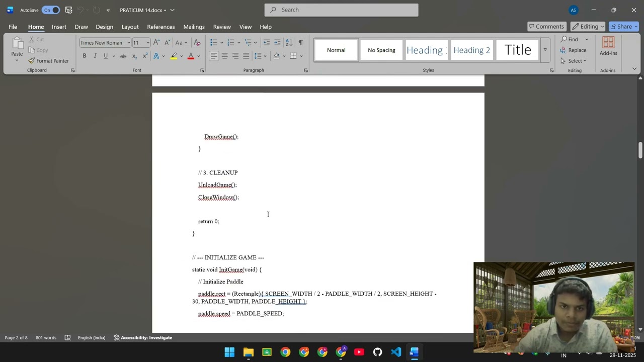Align text left
The image size is (644, 362).
[214, 56]
